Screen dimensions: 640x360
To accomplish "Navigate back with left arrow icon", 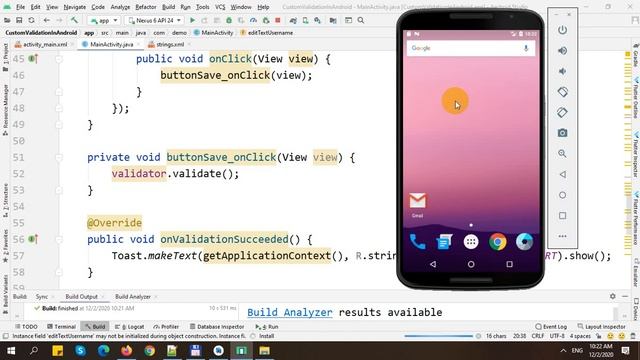I will [x=47, y=20].
